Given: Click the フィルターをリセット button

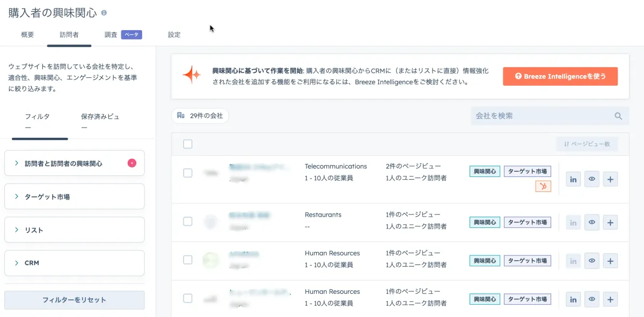Looking at the screenshot, I should 74,299.
